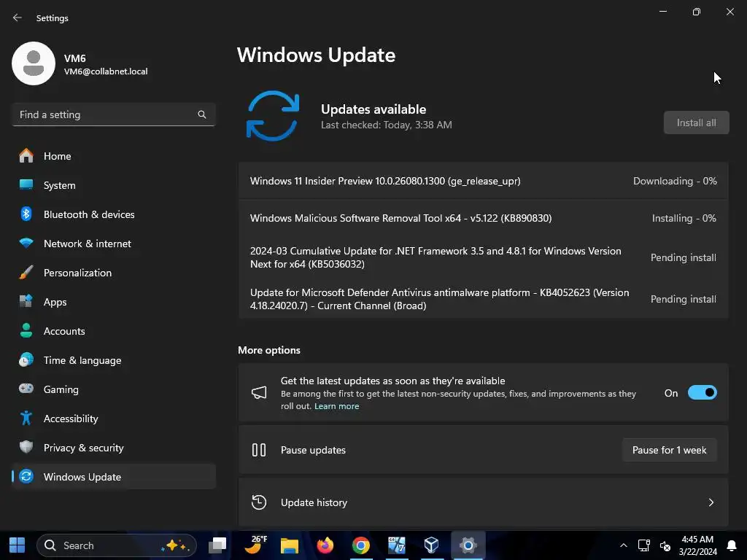Click the Pause updates row label
The image size is (747, 560).
click(313, 450)
